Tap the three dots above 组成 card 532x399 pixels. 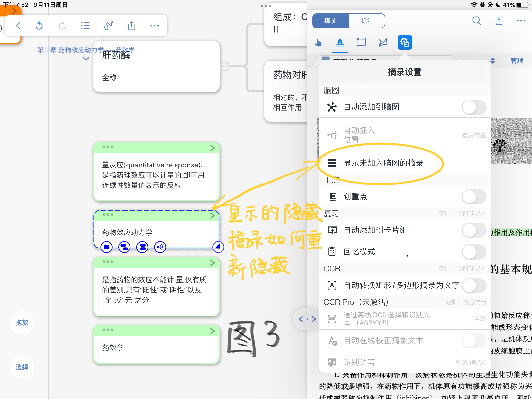point(266,6)
